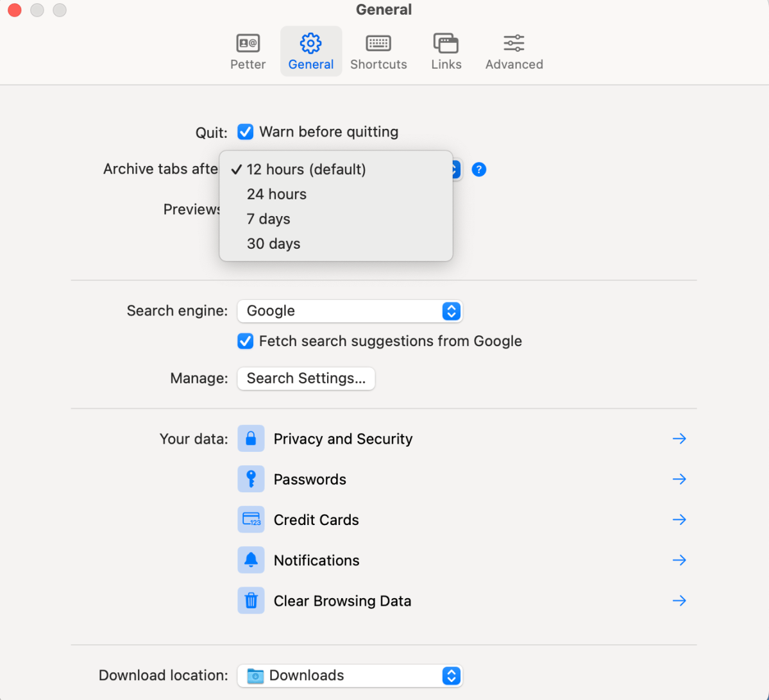Click the Search Settings… button

coord(306,378)
